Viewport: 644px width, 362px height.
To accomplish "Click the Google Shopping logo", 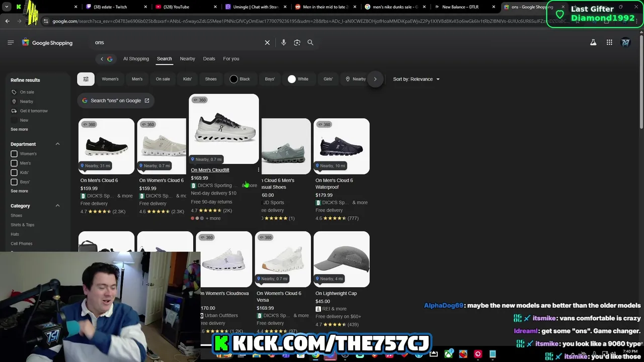I will [x=47, y=43].
